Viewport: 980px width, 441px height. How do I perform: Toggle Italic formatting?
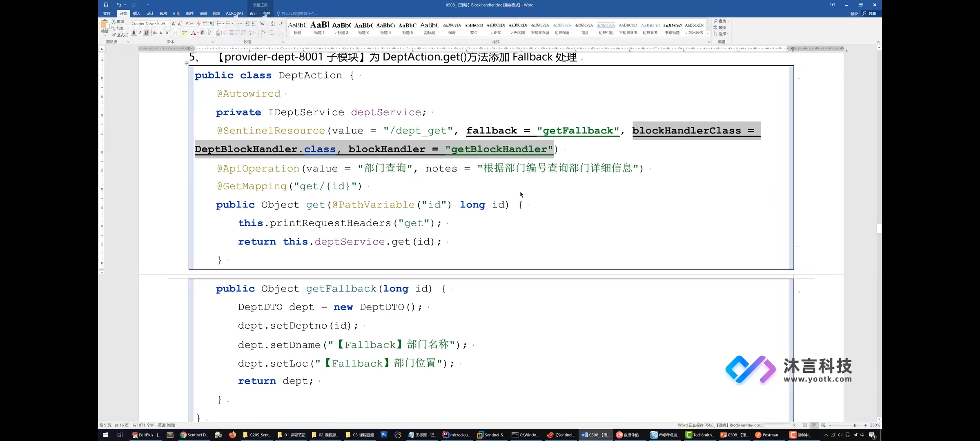coord(140,33)
